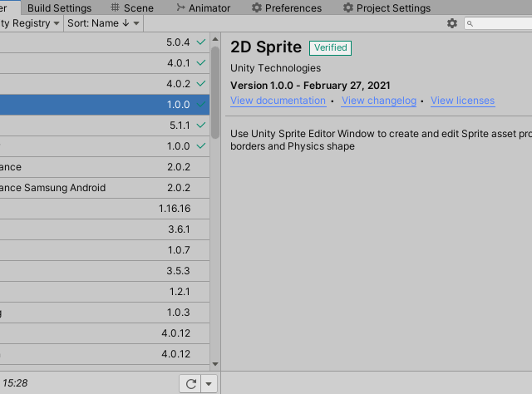The image size is (532, 394).
Task: Select the package row with version 4.0.2
Action: [x=105, y=84]
